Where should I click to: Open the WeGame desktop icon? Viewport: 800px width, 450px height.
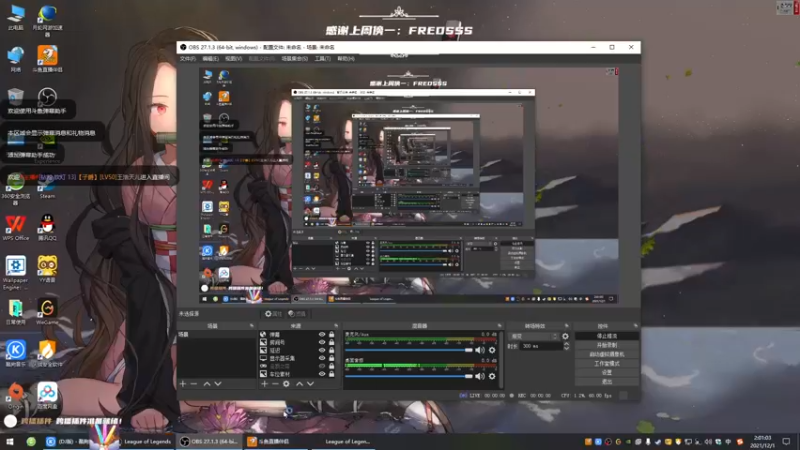click(47, 311)
